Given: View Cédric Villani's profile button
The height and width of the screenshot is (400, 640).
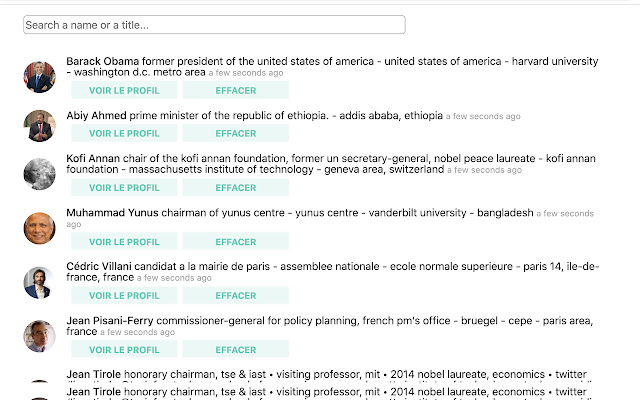Looking at the screenshot, I should tap(124, 295).
